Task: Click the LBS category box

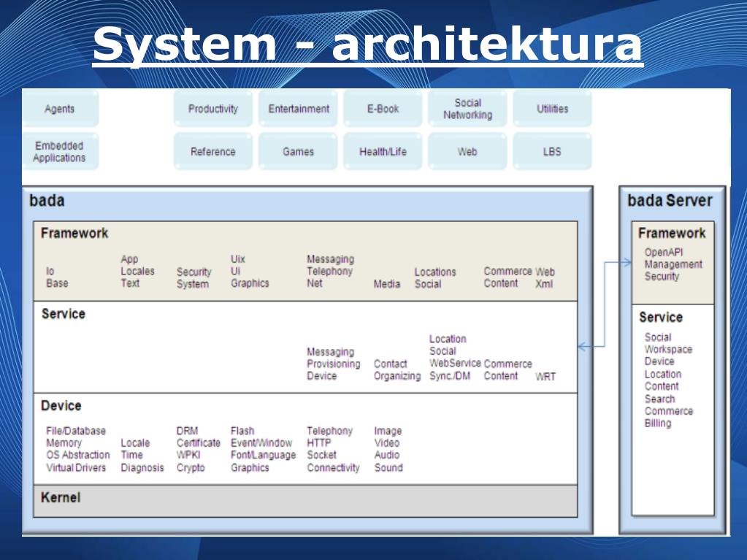Action: (x=552, y=151)
